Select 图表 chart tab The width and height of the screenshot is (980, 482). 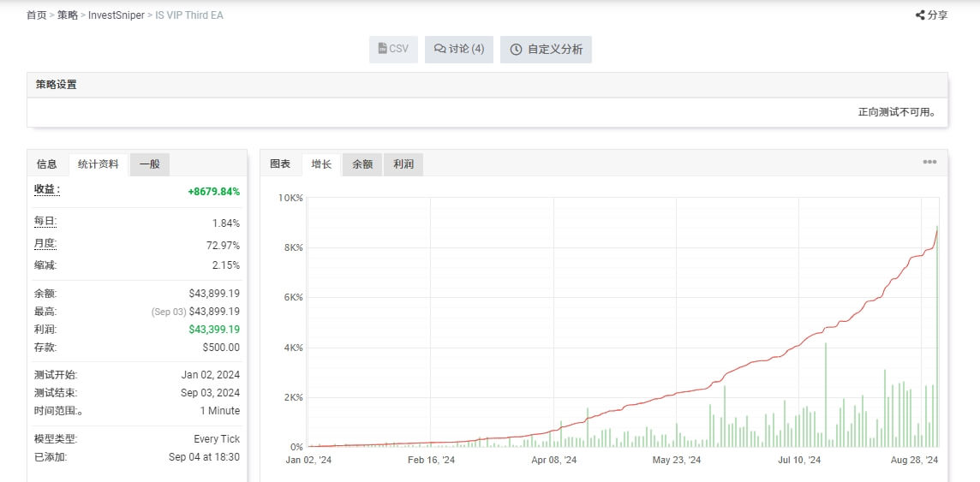coord(280,164)
